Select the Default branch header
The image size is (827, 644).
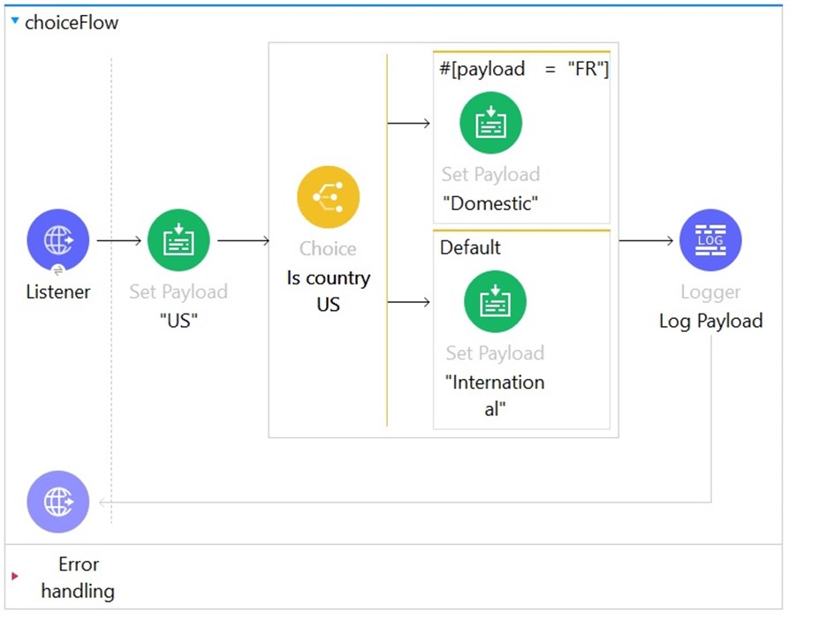(x=470, y=247)
